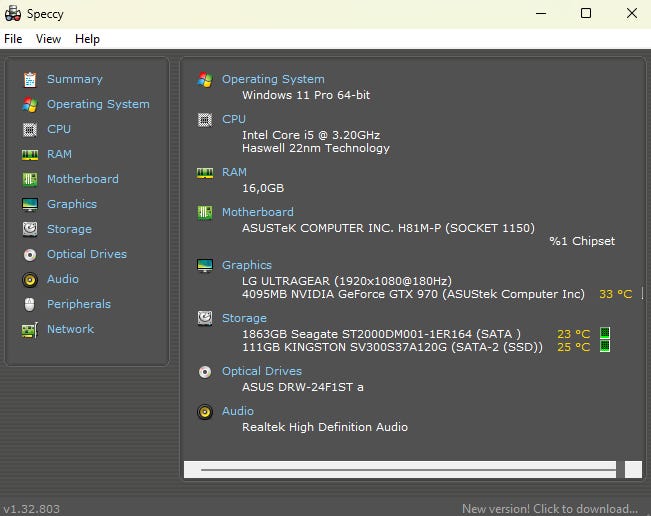This screenshot has height=516, width=651.
Task: Click the Storage hard drive icon in sidebar
Action: pos(30,229)
